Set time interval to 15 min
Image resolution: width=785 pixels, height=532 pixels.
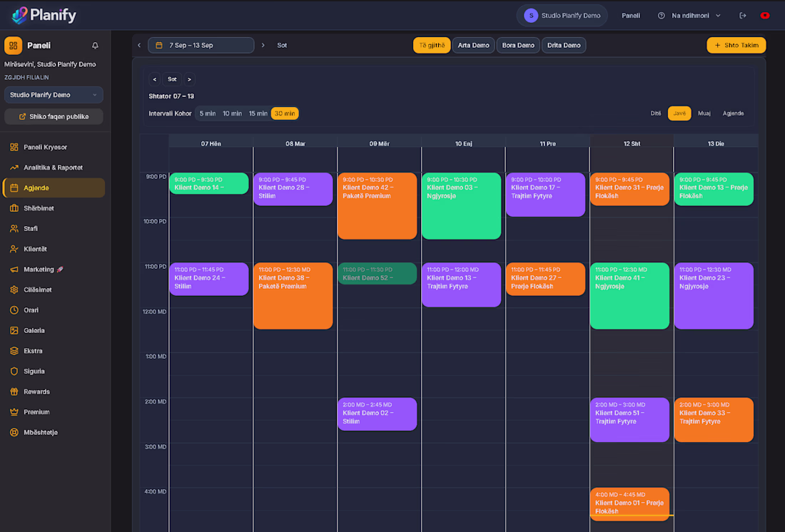coord(258,113)
